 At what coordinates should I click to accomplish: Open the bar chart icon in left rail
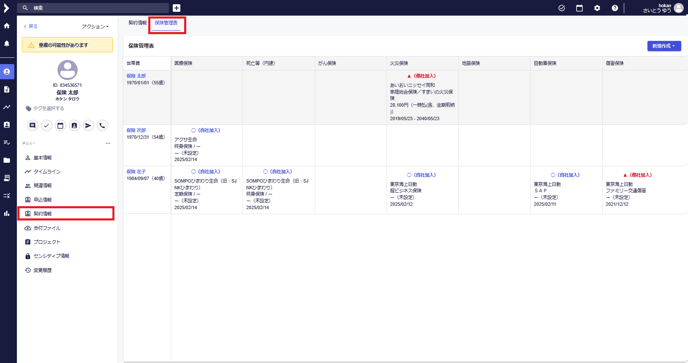7,214
